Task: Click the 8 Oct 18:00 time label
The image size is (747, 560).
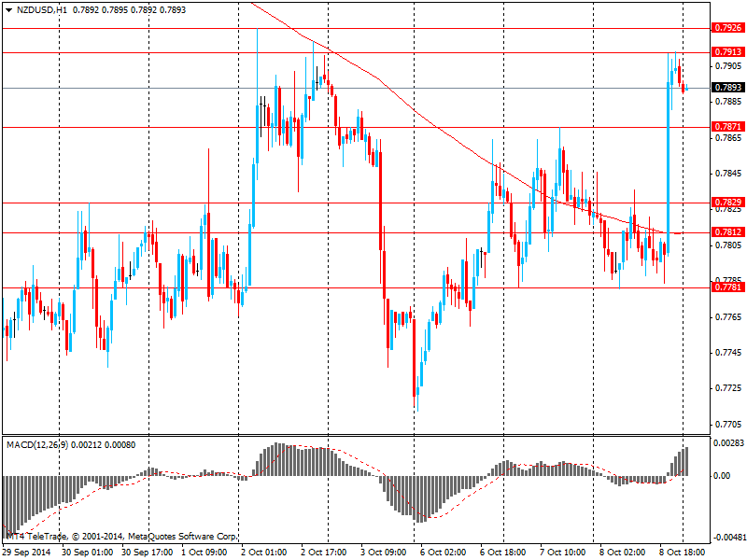Action: pos(683,553)
